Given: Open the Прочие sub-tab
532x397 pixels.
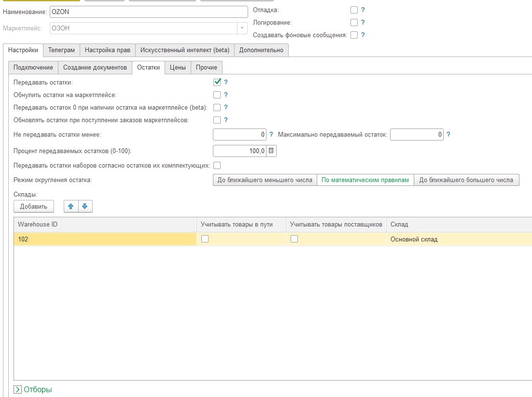Looking at the screenshot, I should [x=206, y=68].
